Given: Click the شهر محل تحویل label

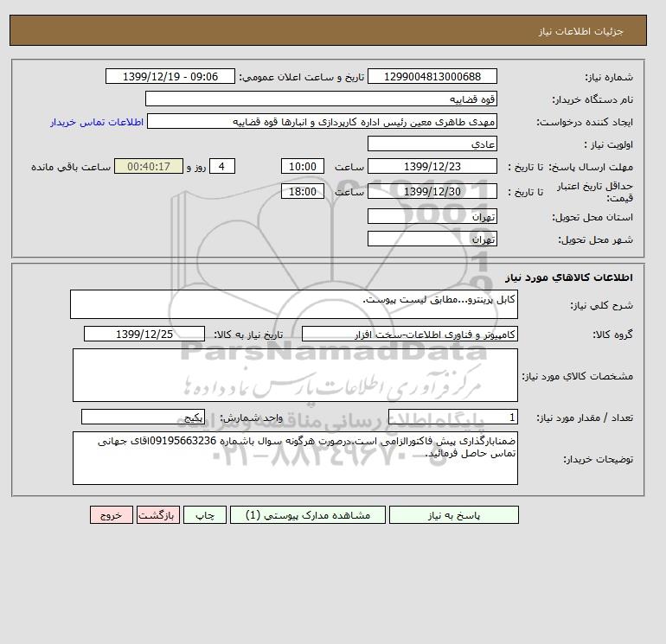Looking at the screenshot, I should click(x=595, y=239).
